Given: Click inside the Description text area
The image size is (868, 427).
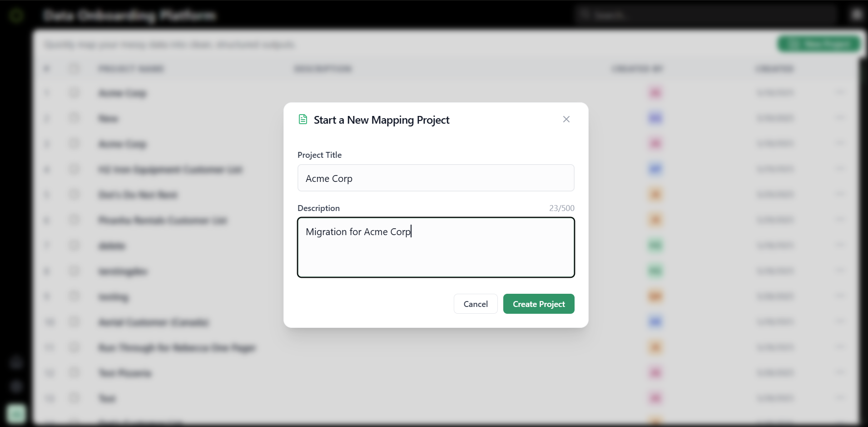Looking at the screenshot, I should tap(436, 247).
